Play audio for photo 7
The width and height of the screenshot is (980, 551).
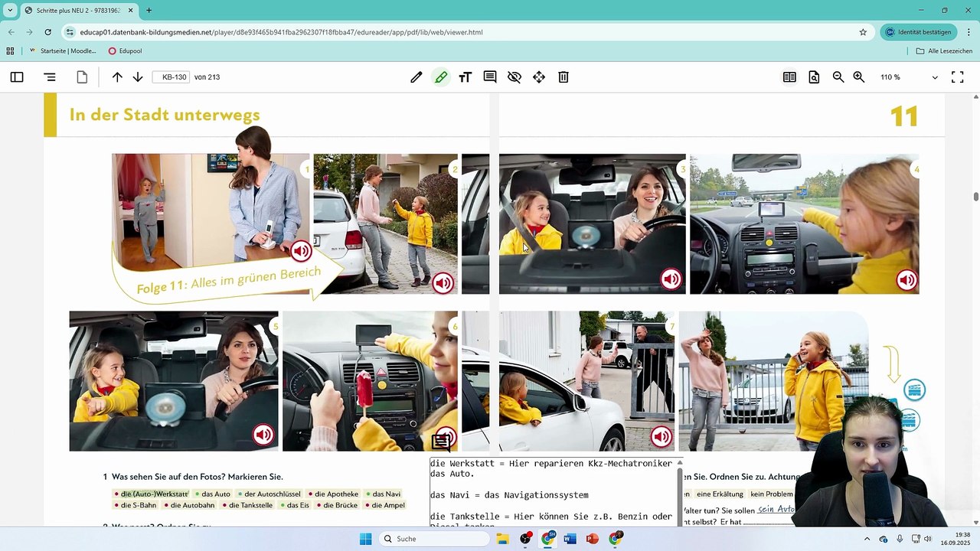(x=661, y=437)
